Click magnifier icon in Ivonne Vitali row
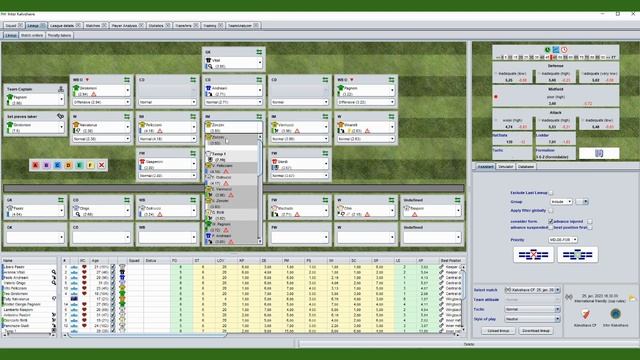The width and height of the screenshot is (640, 360). pyautogui.click(x=53, y=272)
